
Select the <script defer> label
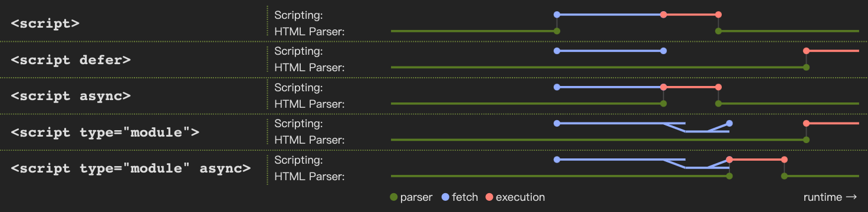click(71, 60)
